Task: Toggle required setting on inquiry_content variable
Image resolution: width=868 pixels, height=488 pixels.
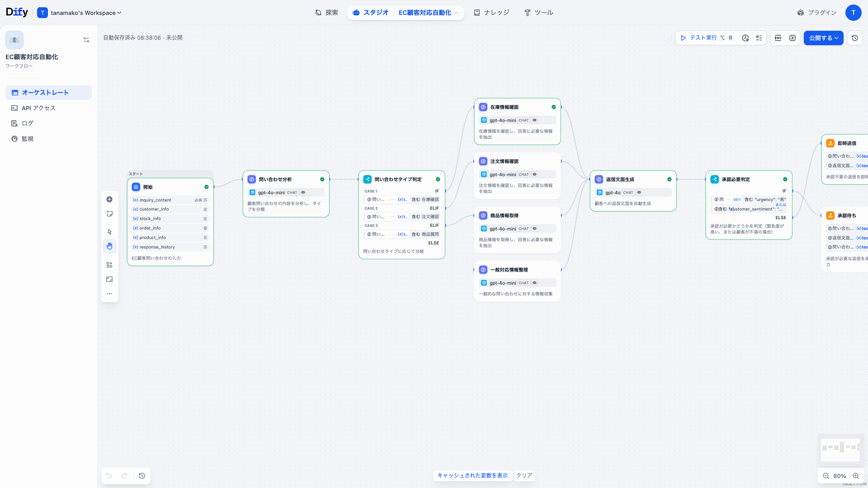Action: (x=198, y=200)
